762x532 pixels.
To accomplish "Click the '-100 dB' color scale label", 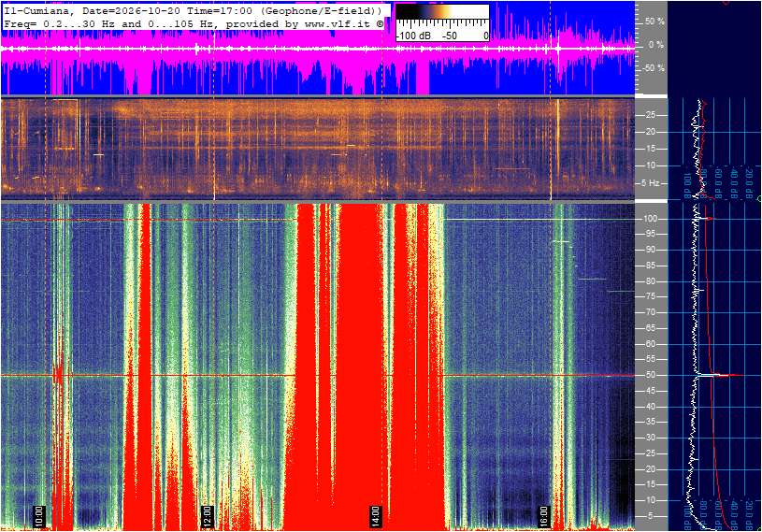I will click(x=413, y=36).
